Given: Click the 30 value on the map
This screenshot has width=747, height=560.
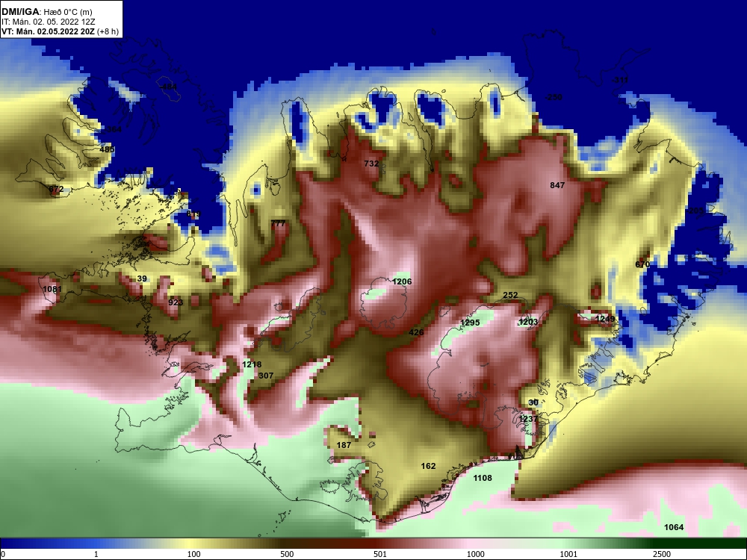Looking at the screenshot, I should tap(533, 403).
